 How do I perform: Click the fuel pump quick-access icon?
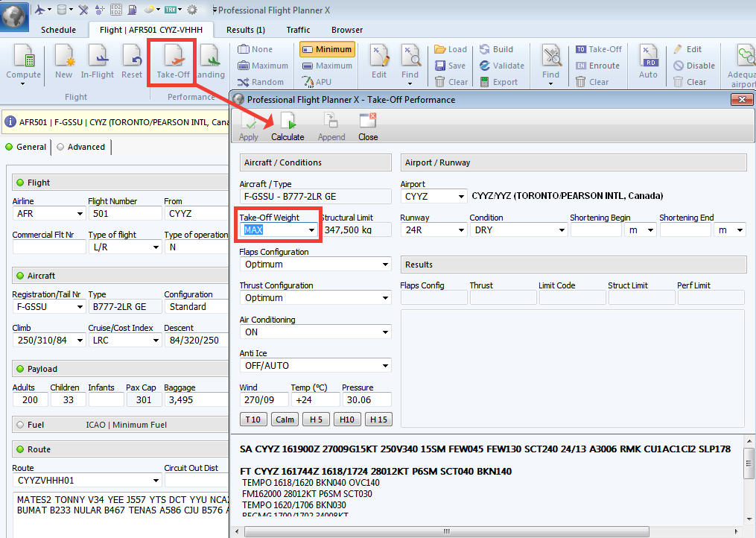pyautogui.click(x=132, y=10)
